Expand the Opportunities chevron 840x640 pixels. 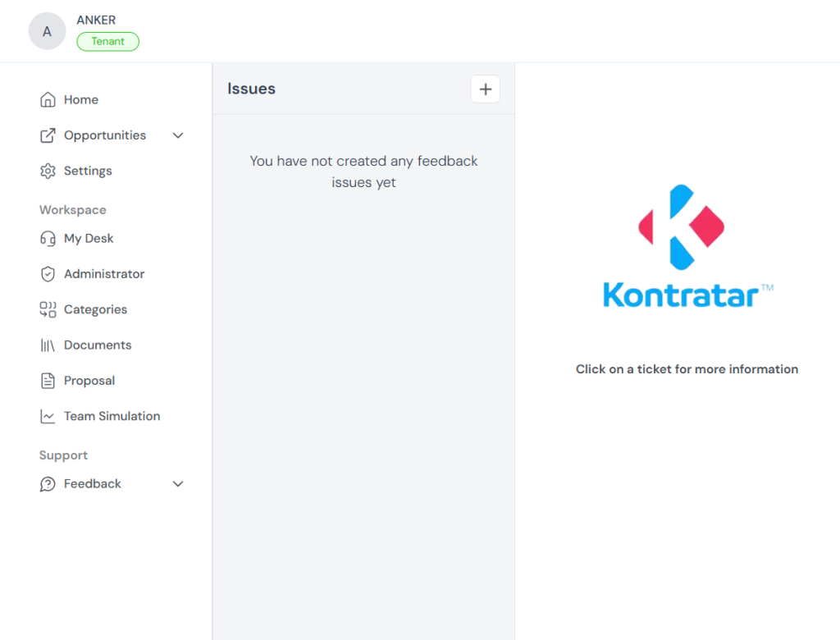coord(178,135)
